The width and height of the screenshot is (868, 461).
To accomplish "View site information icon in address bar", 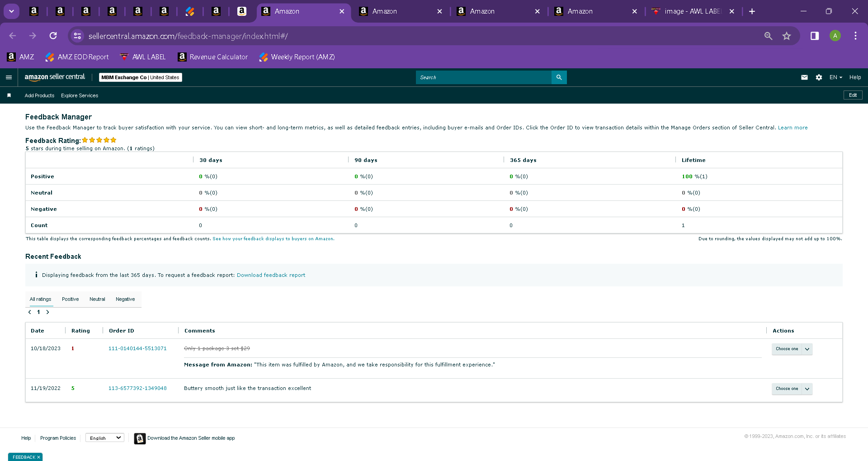I will click(x=77, y=36).
